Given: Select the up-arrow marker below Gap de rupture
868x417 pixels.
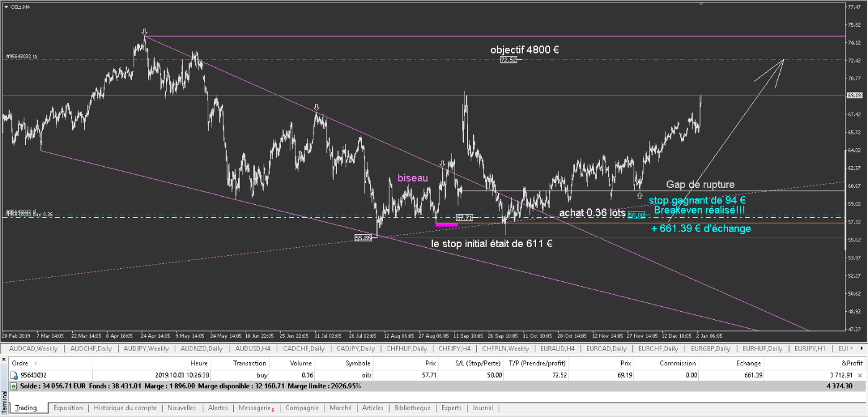Looking at the screenshot, I should [640, 195].
